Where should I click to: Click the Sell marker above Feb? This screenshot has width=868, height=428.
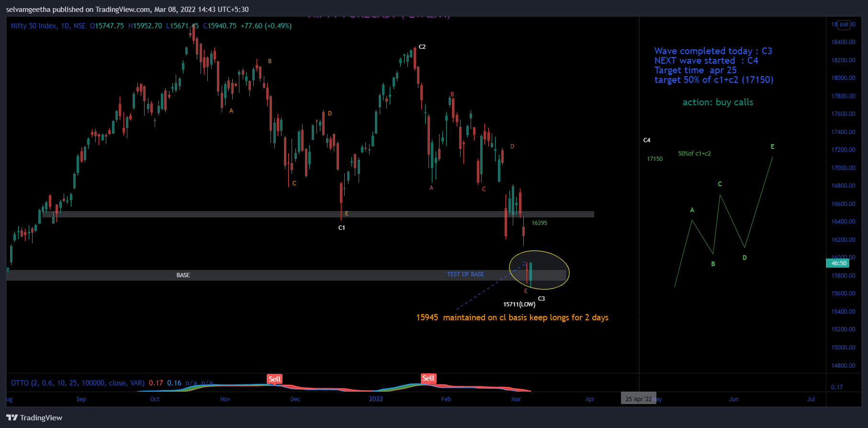click(428, 378)
